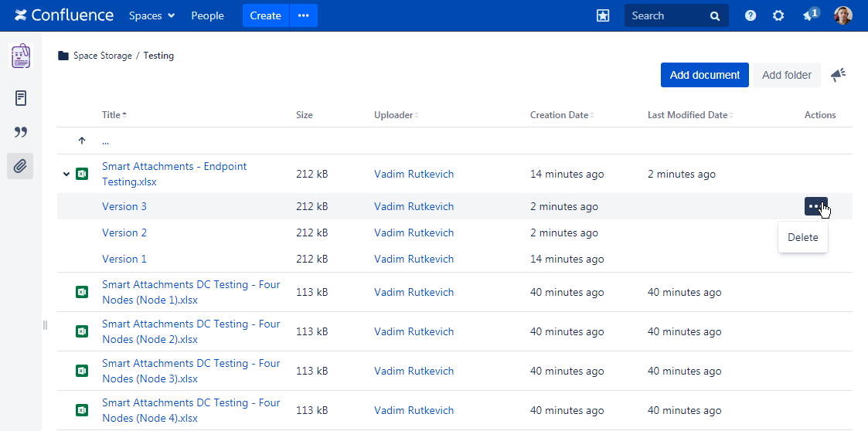Open the help question mark icon
The height and width of the screenshot is (431, 868).
tap(750, 15)
